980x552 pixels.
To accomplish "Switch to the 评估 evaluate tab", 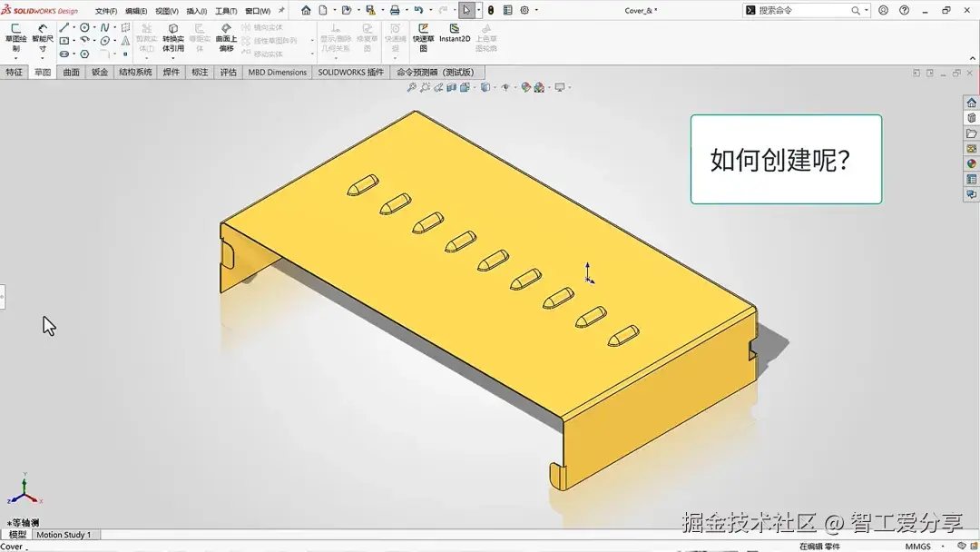I will (x=228, y=72).
